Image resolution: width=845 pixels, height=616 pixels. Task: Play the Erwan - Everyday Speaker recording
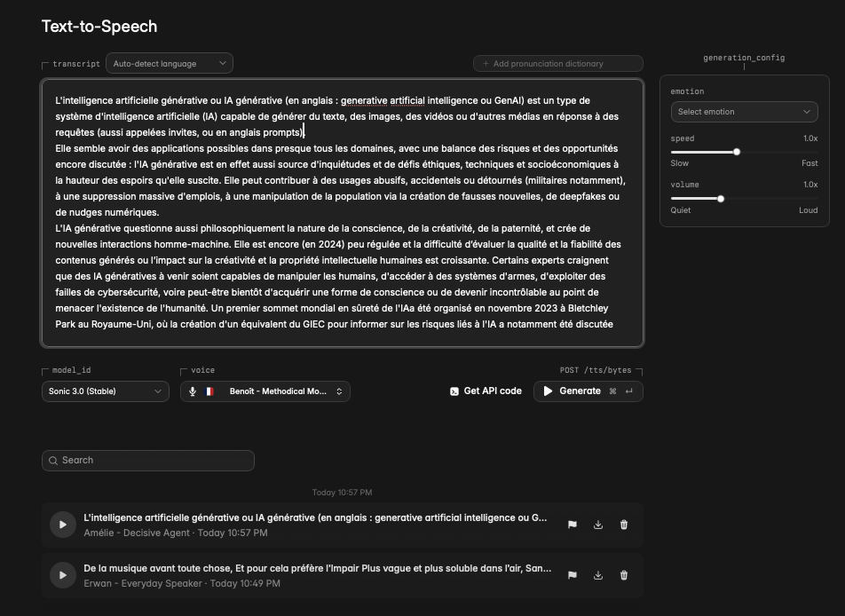click(x=62, y=575)
